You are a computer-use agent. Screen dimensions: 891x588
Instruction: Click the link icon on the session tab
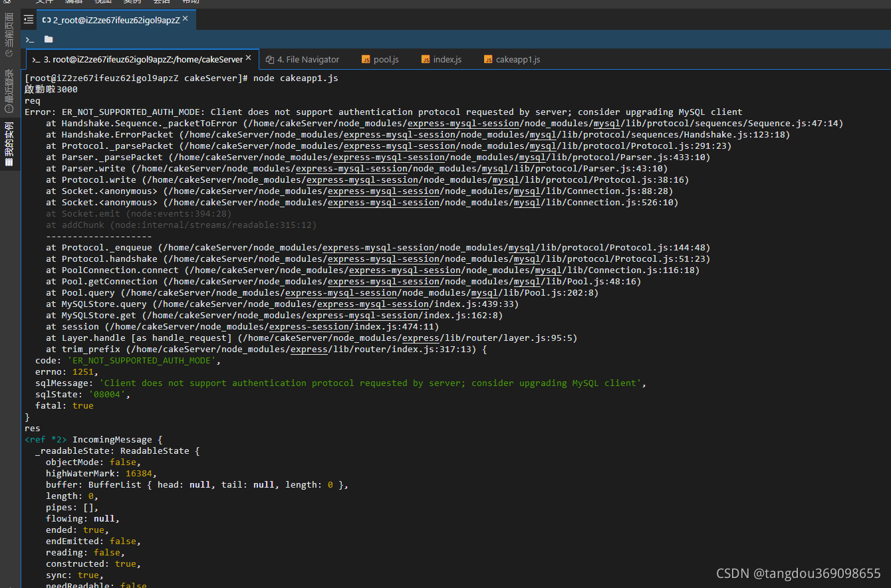click(47, 21)
